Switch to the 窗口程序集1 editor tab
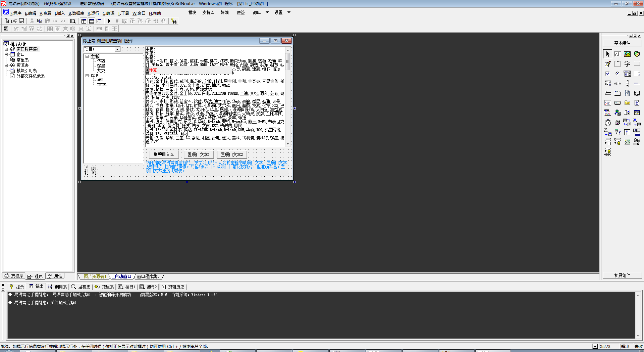The image size is (644, 352). [148, 276]
